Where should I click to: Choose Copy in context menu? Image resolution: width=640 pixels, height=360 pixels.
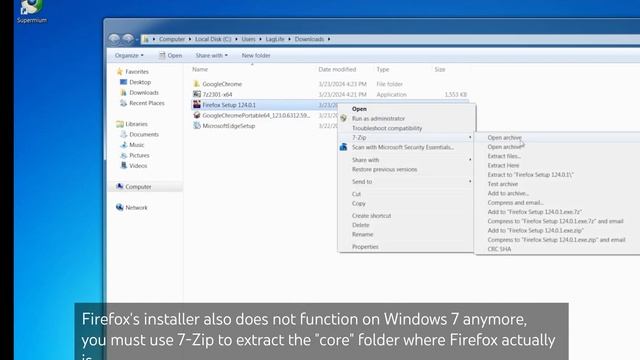359,203
